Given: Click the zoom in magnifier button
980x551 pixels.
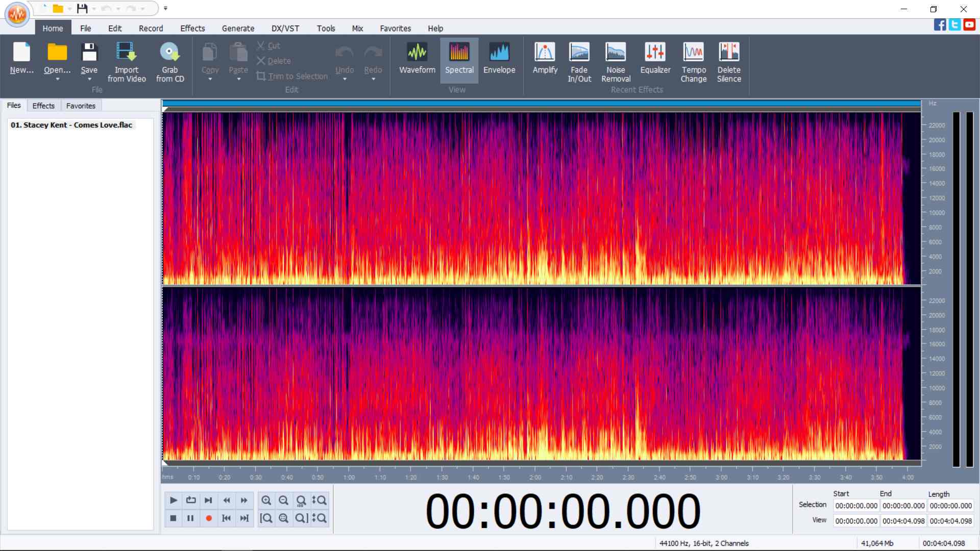Looking at the screenshot, I should point(266,500).
